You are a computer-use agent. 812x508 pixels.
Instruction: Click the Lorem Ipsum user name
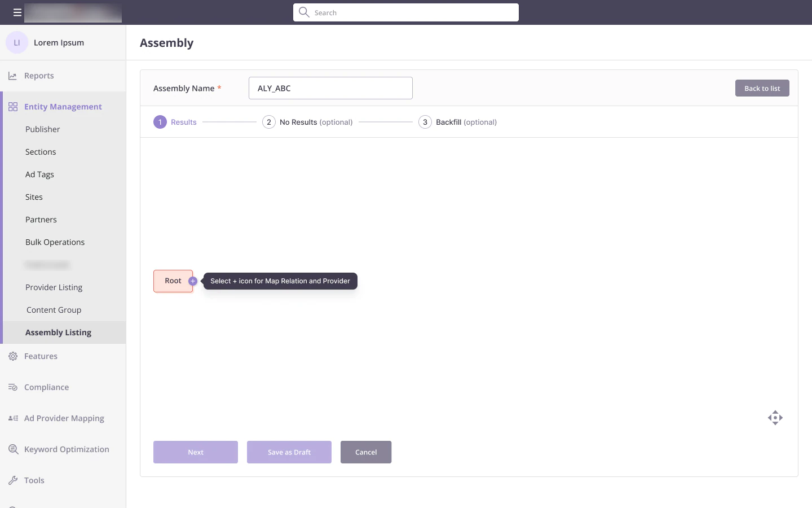point(59,43)
